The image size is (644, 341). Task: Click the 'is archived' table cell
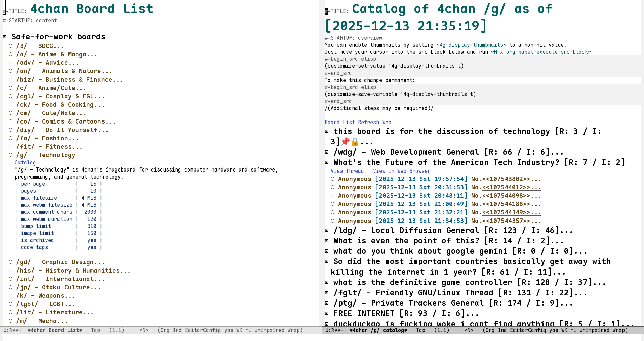pos(37,240)
